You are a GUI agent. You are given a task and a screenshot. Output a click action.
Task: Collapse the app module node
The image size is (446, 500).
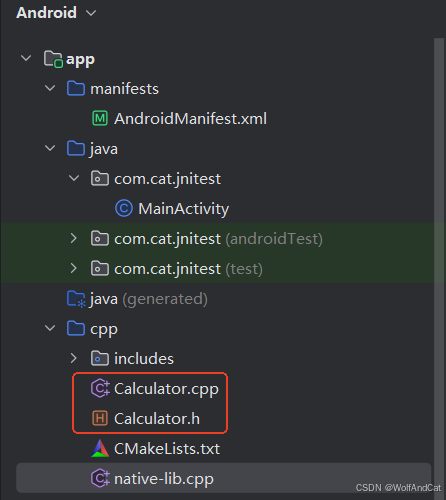pos(26,58)
